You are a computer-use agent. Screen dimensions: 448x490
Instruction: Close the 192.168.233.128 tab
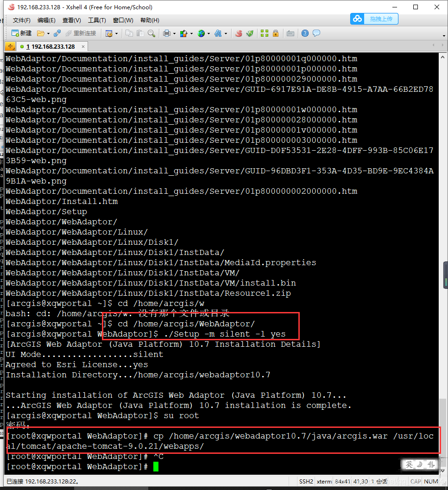[x=83, y=46]
